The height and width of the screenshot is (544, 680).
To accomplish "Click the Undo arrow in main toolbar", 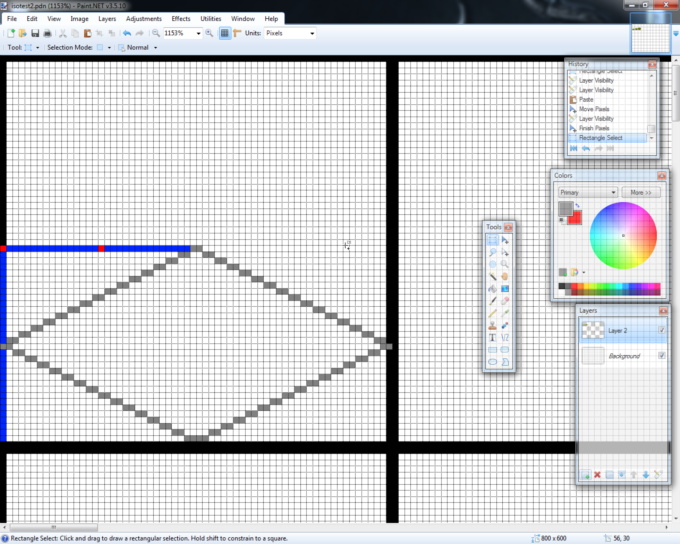I will [127, 33].
